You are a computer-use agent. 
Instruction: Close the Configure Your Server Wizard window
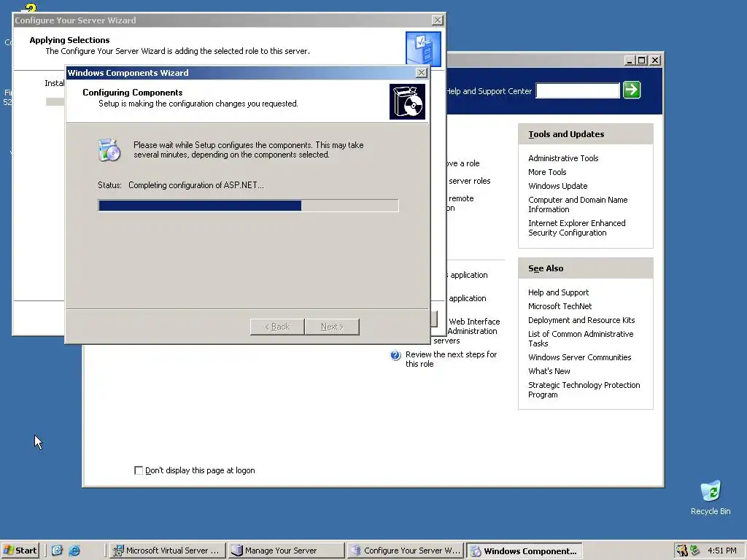[x=438, y=20]
